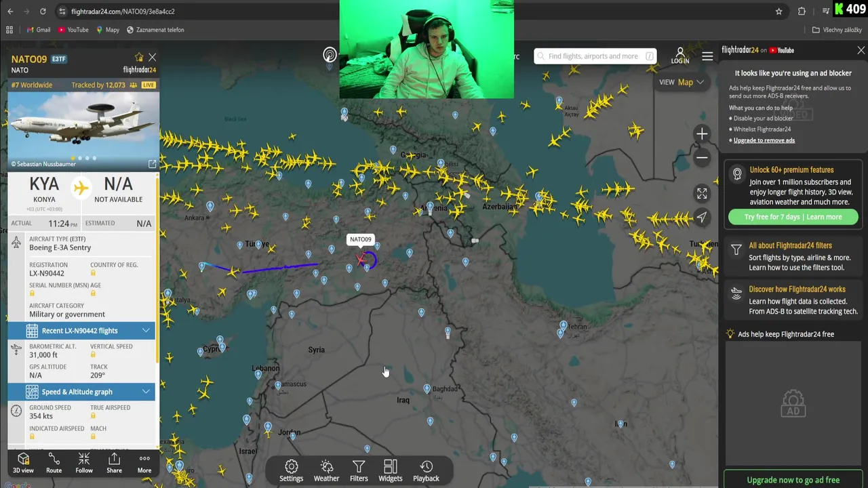Click the E3TF aircraft code badge
Image resolution: width=868 pixels, height=488 pixels.
tap(59, 60)
